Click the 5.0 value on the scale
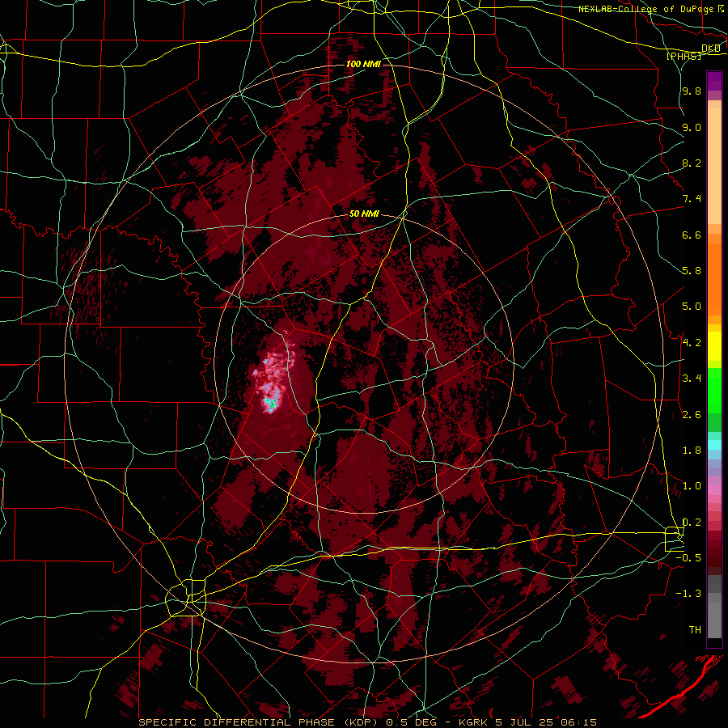 692,307
